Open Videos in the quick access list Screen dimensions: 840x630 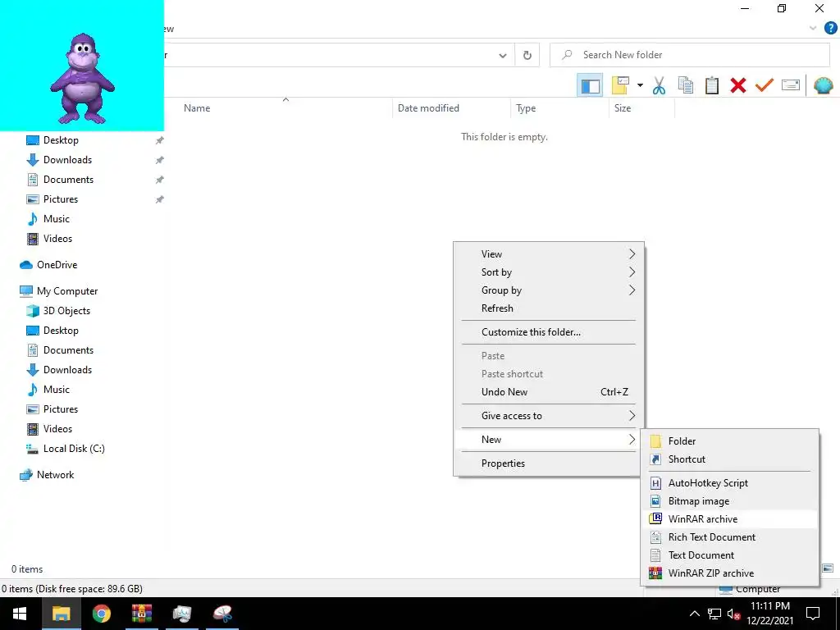click(57, 239)
